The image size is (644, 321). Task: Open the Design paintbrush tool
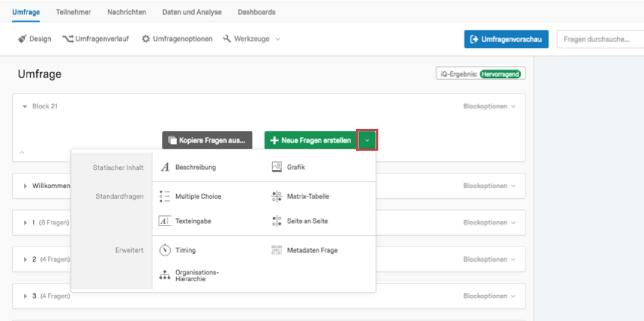click(x=34, y=39)
